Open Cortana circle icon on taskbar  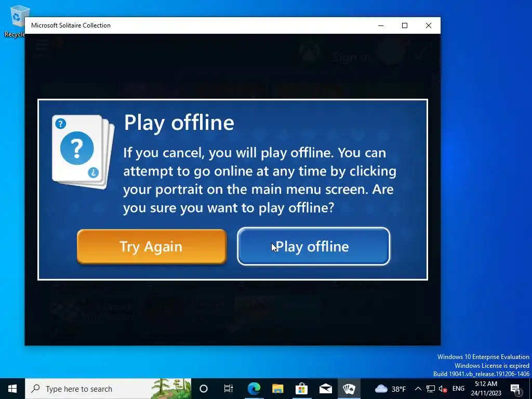click(204, 389)
